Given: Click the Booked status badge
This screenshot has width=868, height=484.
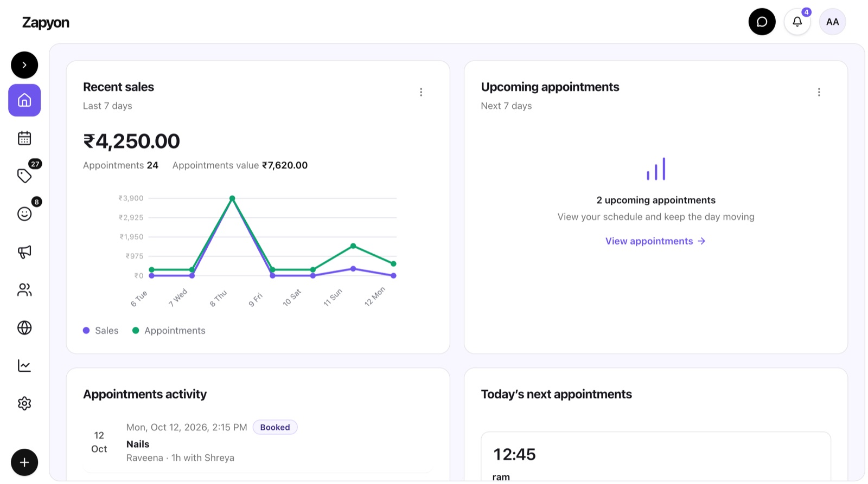Looking at the screenshot, I should [x=275, y=427].
